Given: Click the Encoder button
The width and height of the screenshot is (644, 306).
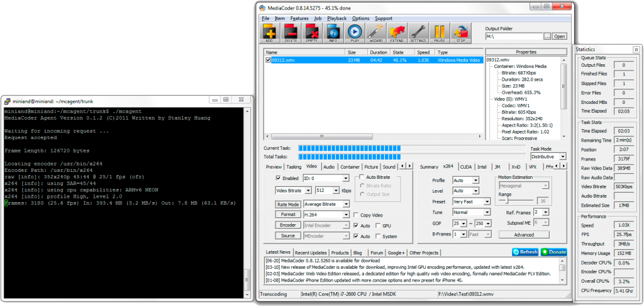Looking at the screenshot, I should (288, 225).
